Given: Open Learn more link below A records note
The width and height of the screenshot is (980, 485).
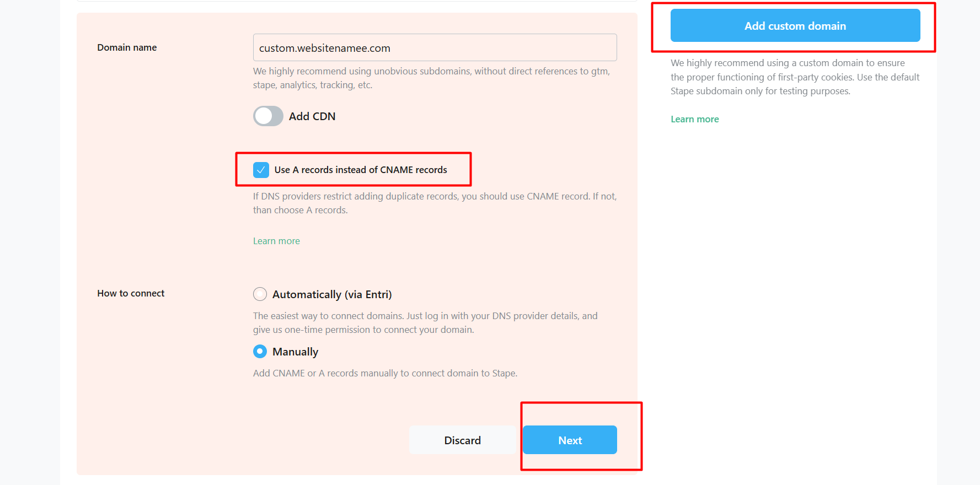Looking at the screenshot, I should (276, 241).
